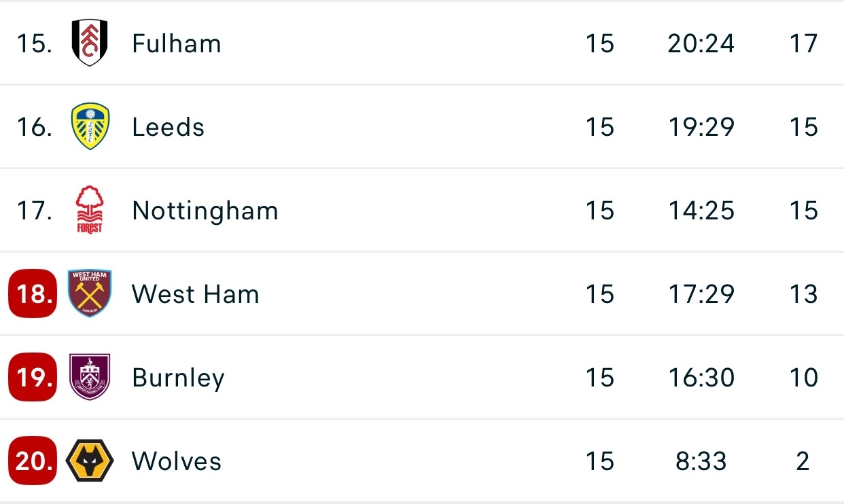Tap the red position 20 badge
Image resolution: width=844 pixels, height=504 pixels.
point(33,461)
